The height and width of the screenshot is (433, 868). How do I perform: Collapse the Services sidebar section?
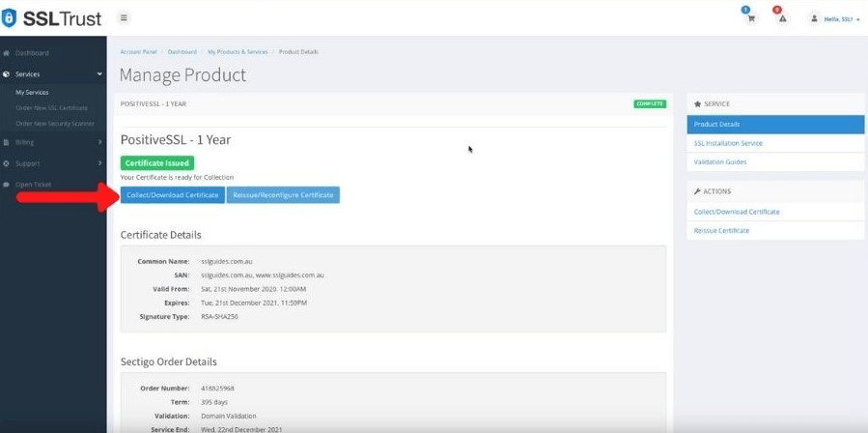point(98,73)
